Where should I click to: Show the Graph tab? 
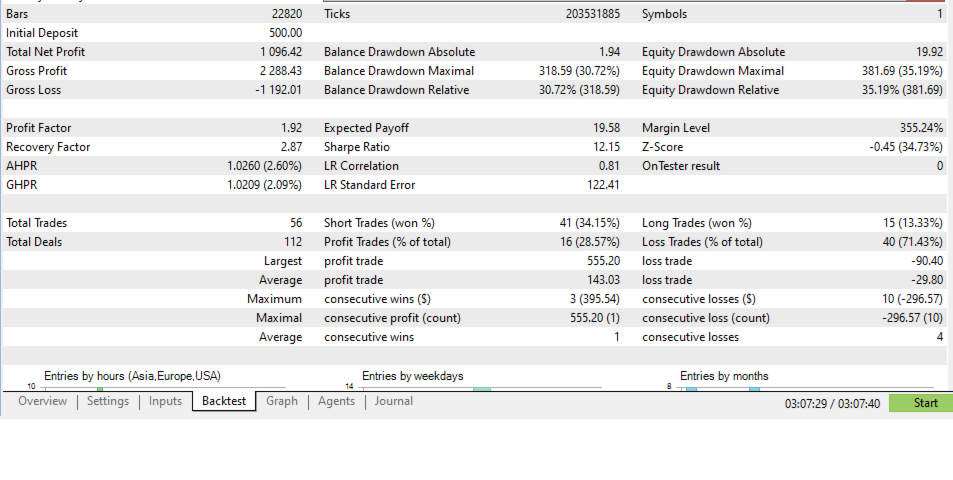[281, 402]
